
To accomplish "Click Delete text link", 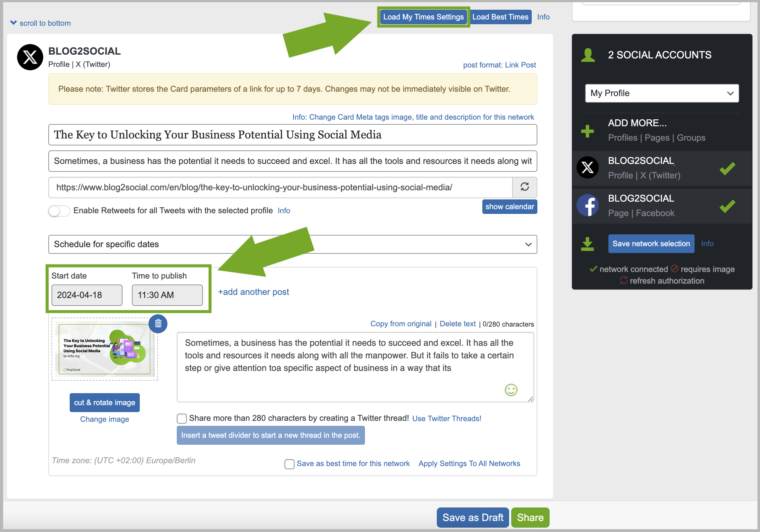I will (458, 324).
